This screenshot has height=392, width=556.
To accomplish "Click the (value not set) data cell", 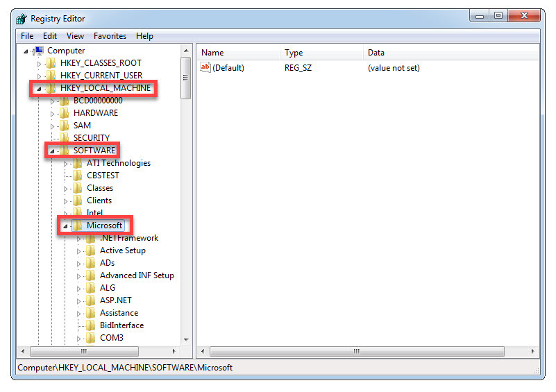I will click(x=394, y=68).
